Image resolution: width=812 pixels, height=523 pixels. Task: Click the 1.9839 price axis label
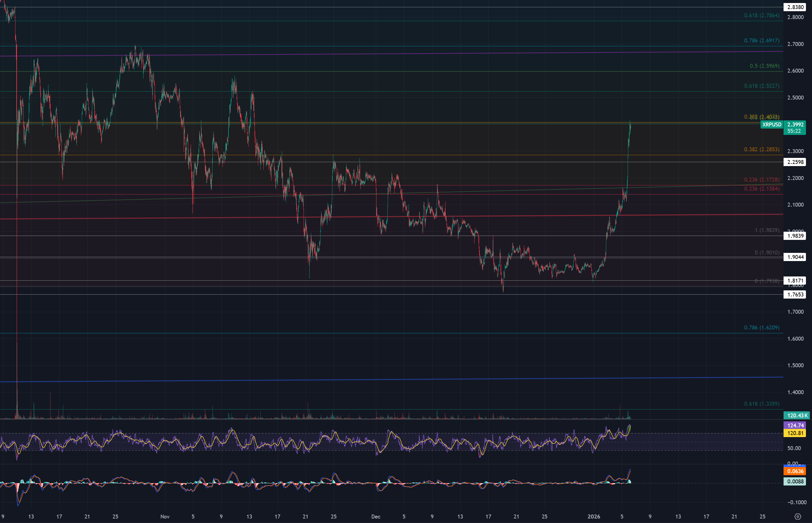click(795, 236)
